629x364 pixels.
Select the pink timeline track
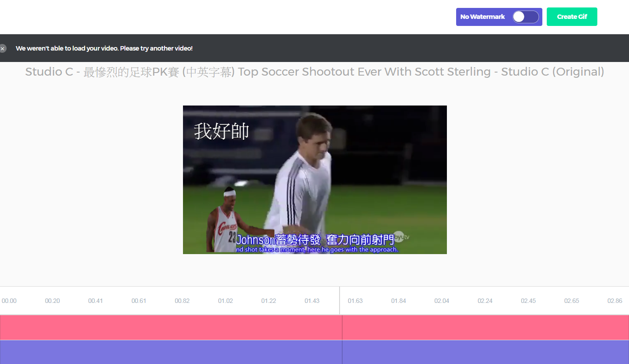click(314, 328)
